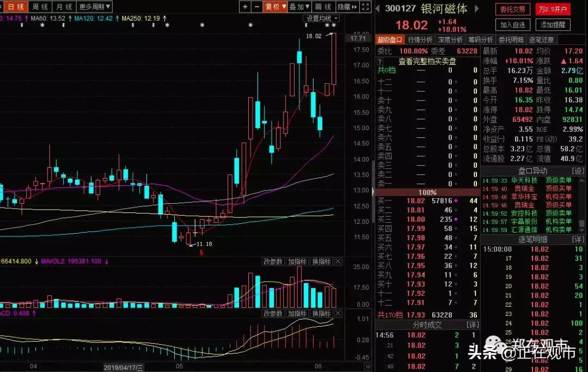Image resolution: width=588 pixels, height=372 pixels.
Task: Zoom in on chart using plus icon
Action: pos(244,7)
